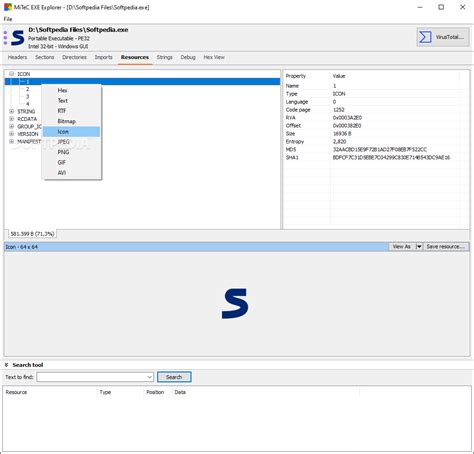474x454 pixels.
Task: Click the 581.599 B size status label
Action: (x=32, y=234)
